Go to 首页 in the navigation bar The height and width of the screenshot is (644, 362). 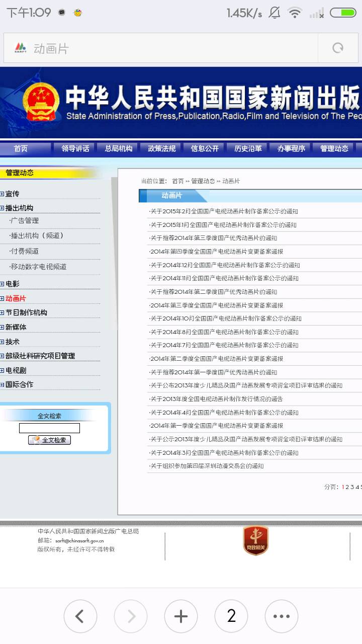[21, 148]
